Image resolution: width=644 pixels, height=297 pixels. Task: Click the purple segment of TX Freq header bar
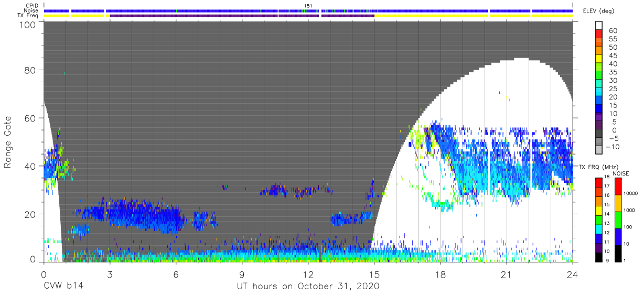click(x=241, y=16)
